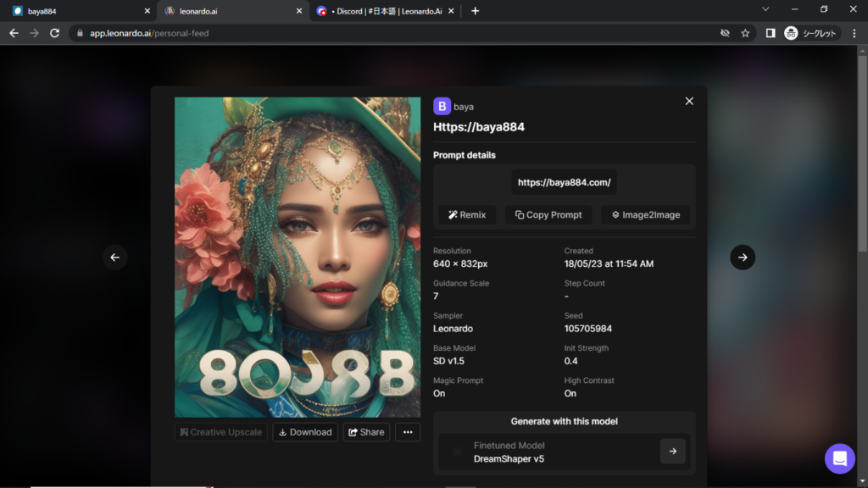Reload the current page
868x488 pixels.
[55, 33]
